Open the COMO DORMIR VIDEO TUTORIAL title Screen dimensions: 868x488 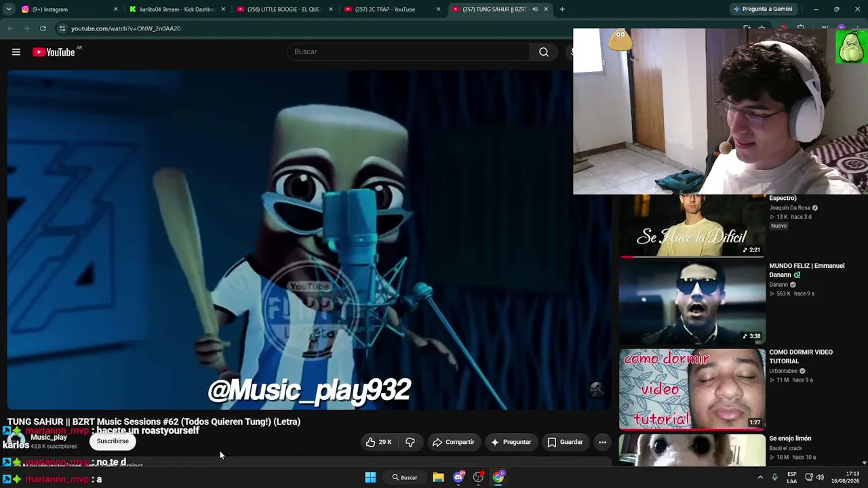[x=801, y=357]
